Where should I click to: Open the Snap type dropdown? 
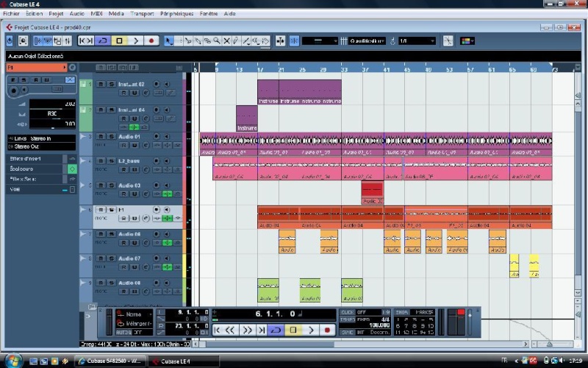320,40
